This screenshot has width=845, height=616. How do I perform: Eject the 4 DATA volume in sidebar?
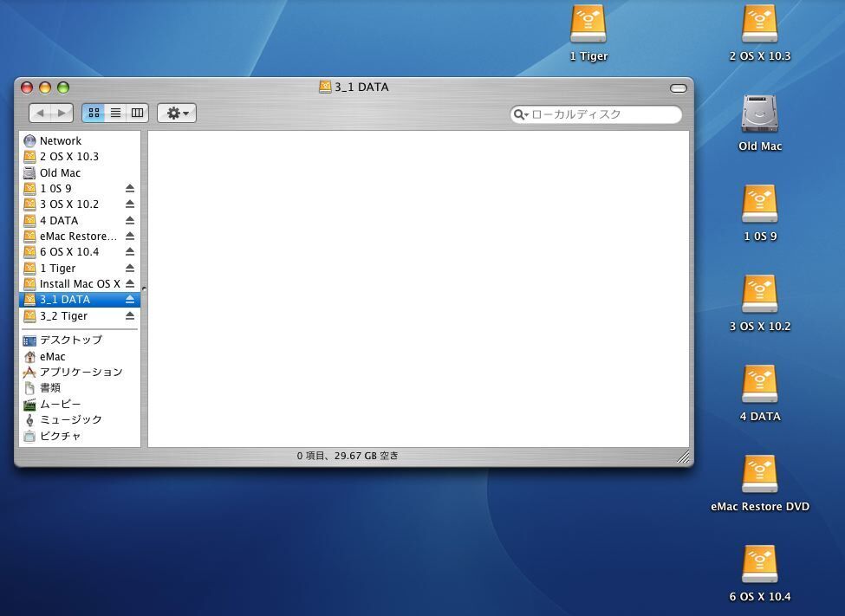[130, 220]
